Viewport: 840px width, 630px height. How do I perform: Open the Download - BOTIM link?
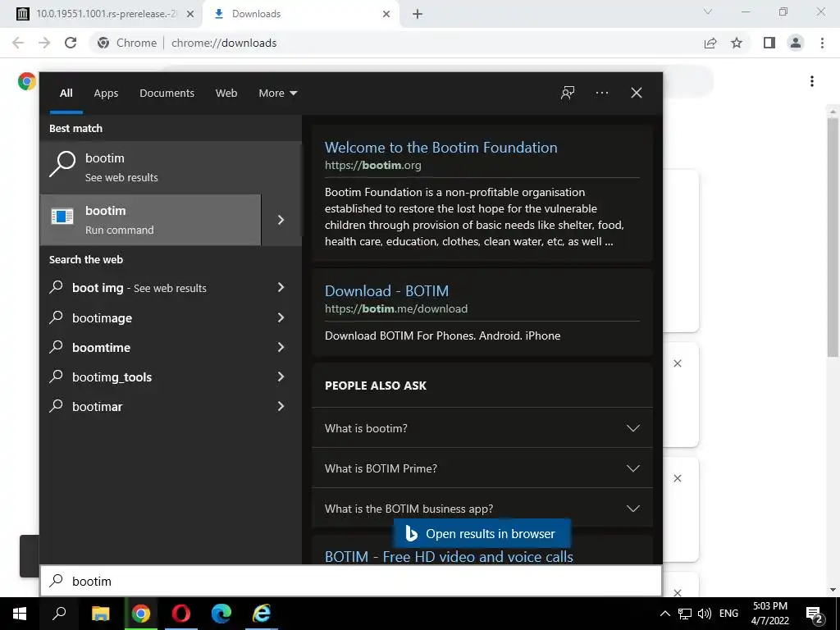point(387,291)
